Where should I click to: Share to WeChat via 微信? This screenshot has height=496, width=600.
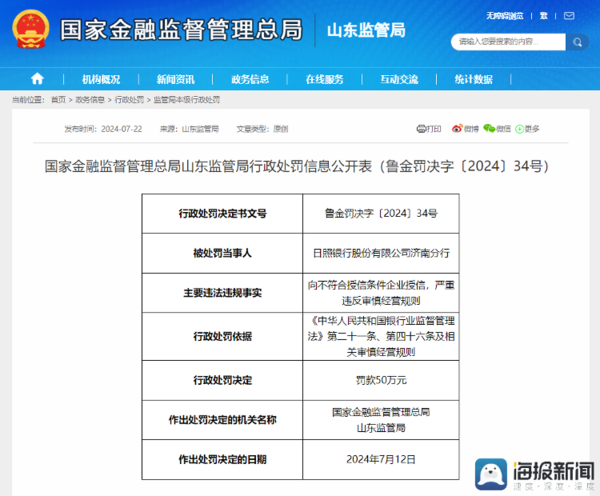pos(497,129)
